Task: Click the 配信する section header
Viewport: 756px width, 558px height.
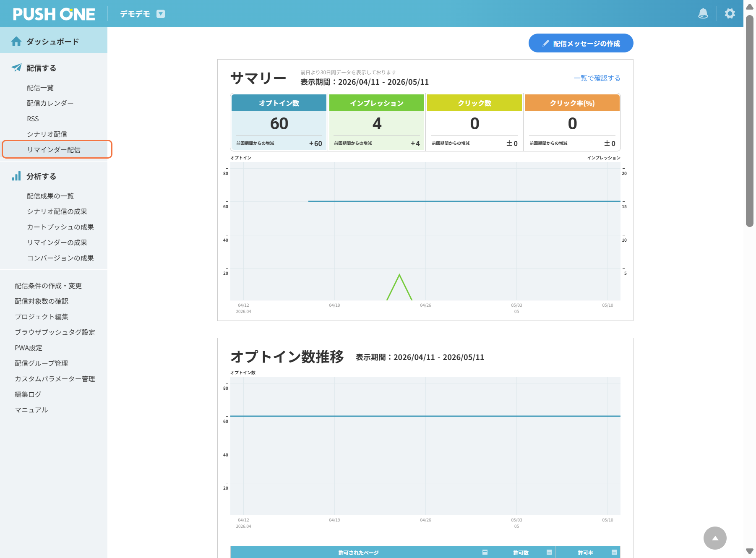Action: (41, 68)
